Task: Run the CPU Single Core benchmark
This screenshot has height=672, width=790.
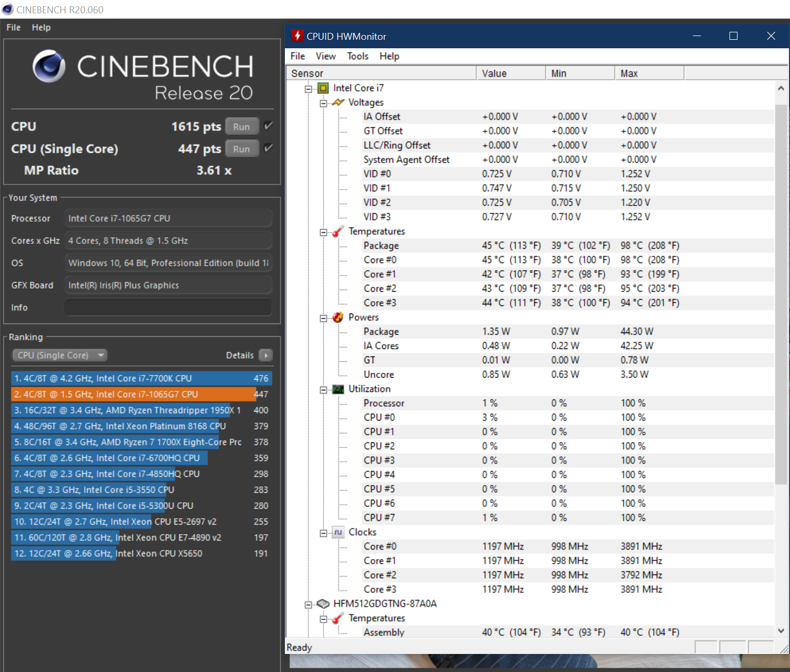Action: click(241, 149)
